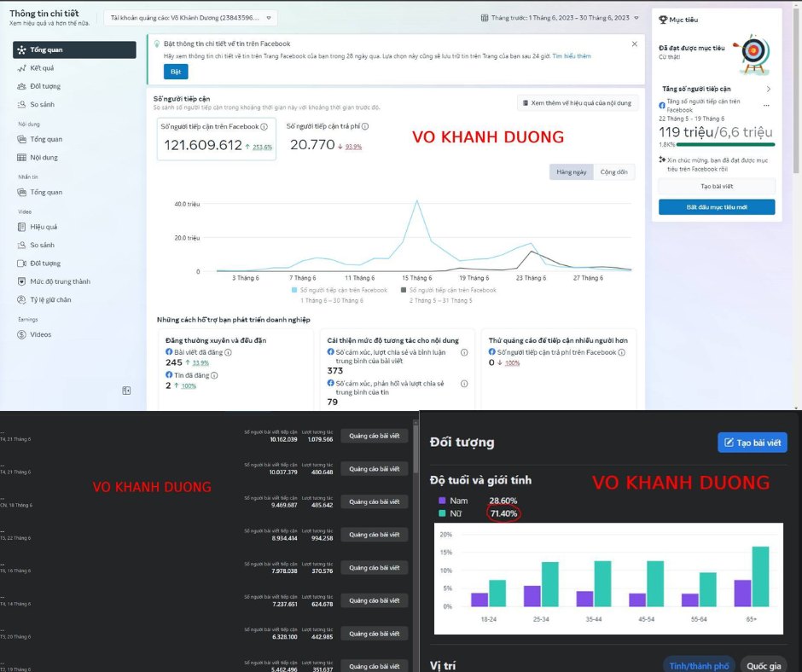Click the purple Nam legend swatch
The width and height of the screenshot is (802, 672).
pos(443,501)
